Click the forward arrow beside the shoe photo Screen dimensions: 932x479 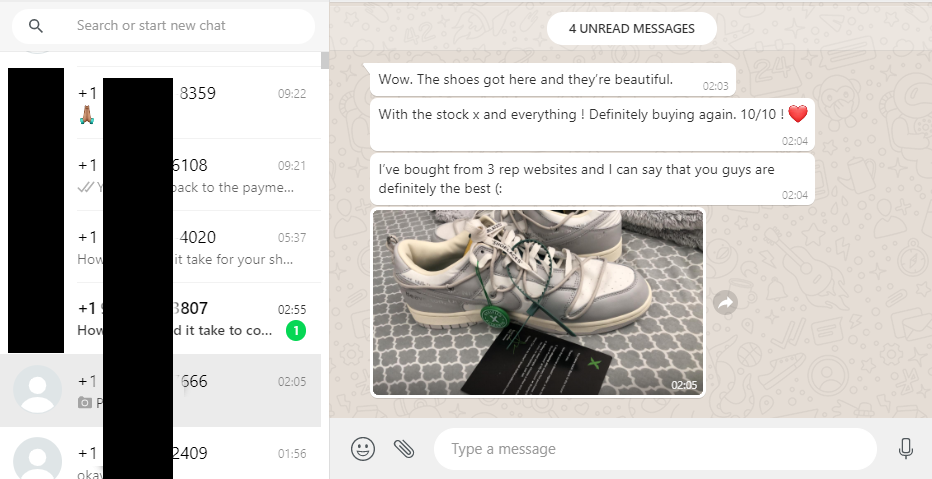tap(725, 302)
